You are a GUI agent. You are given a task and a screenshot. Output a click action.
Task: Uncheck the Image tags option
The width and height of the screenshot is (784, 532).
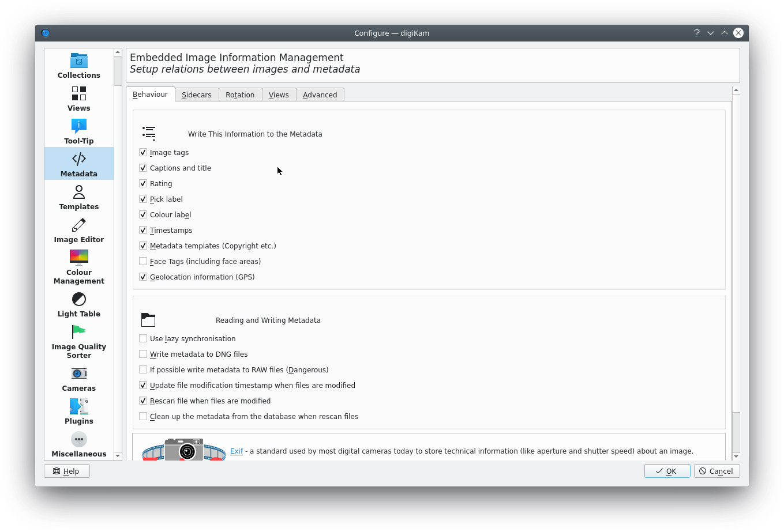coord(143,152)
